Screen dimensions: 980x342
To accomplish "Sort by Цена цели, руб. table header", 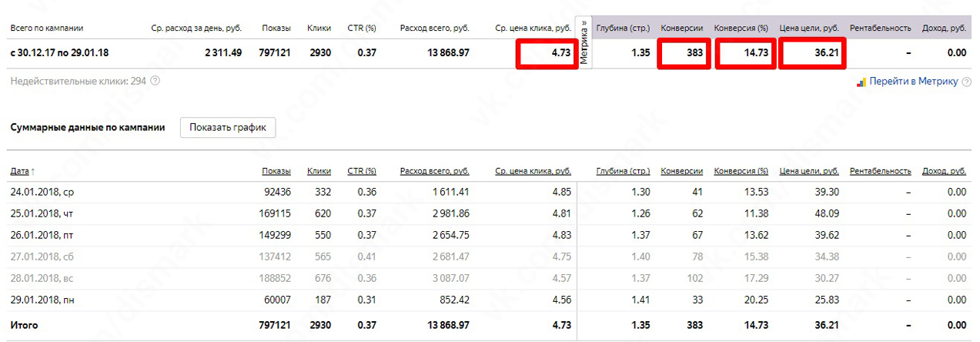I will (809, 171).
